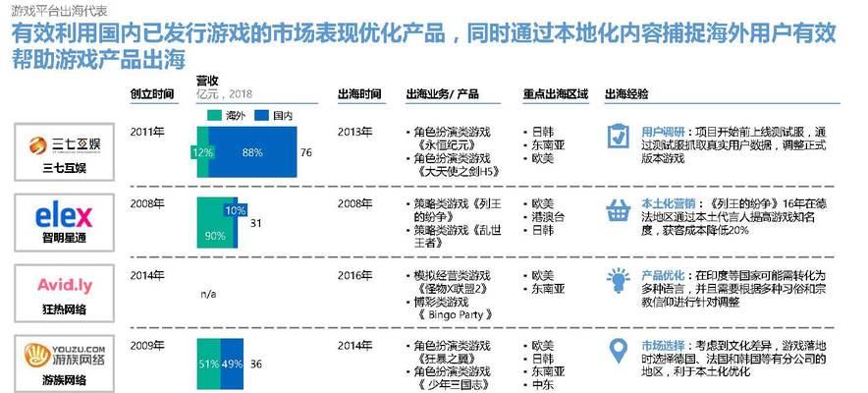The image size is (868, 393).
Task: Click the 创立时间 column header
Action: point(151,94)
